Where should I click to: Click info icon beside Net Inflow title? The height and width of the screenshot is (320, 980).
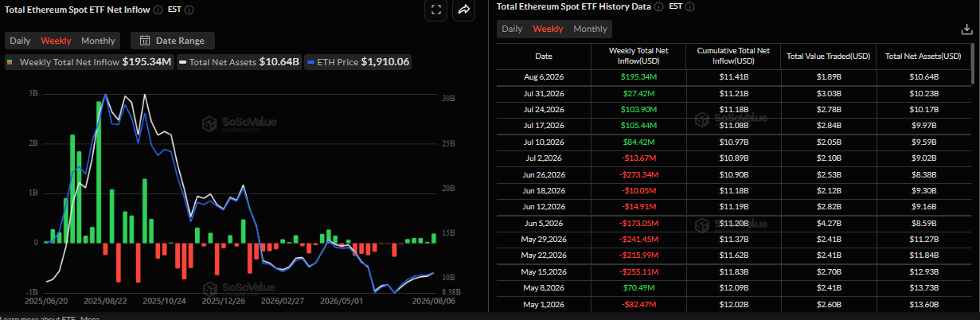[158, 10]
